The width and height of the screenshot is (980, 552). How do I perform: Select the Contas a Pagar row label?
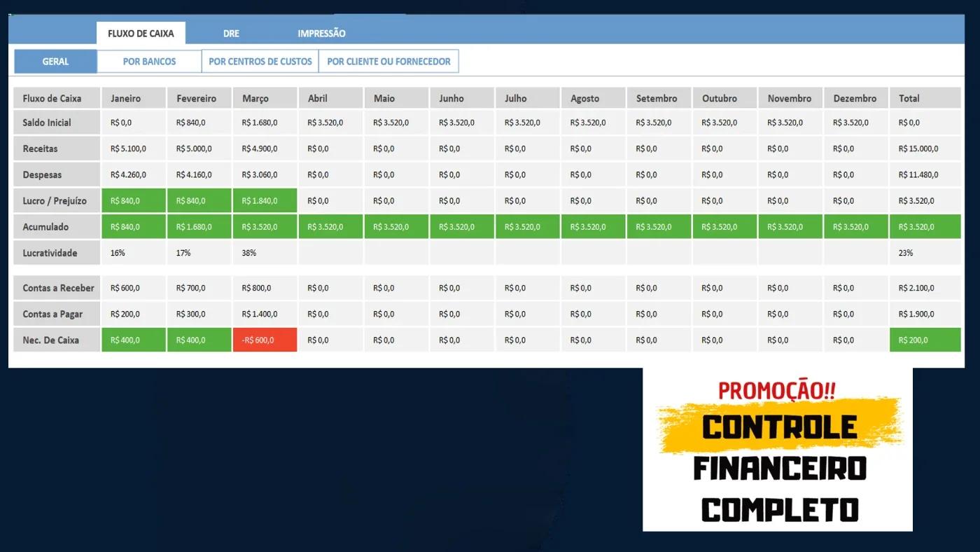pos(57,314)
